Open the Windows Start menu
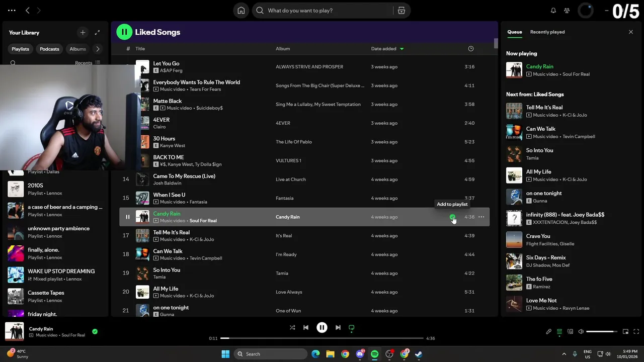 225,354
